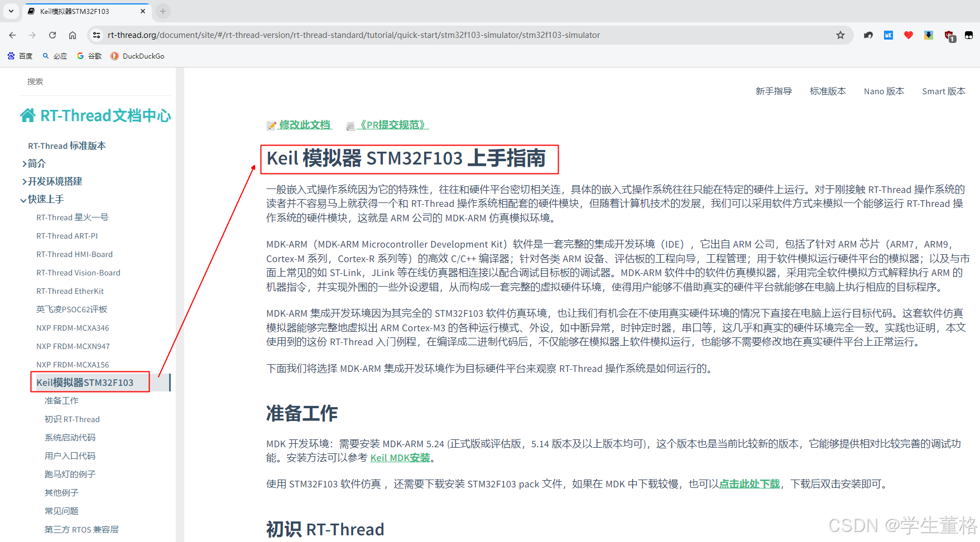Jump to 准备工作 subsection in sidebar
The image size is (980, 542).
(x=61, y=401)
